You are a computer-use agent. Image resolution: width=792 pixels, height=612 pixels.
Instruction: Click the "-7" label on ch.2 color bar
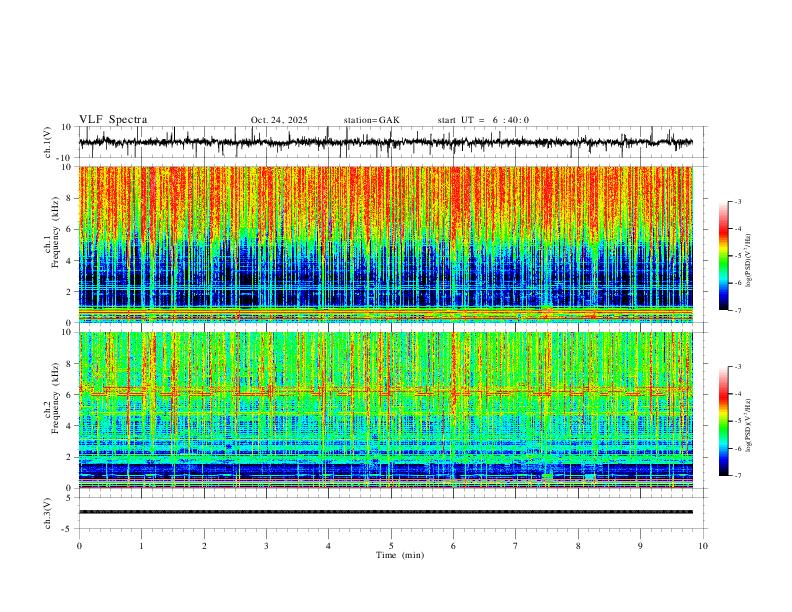(737, 475)
